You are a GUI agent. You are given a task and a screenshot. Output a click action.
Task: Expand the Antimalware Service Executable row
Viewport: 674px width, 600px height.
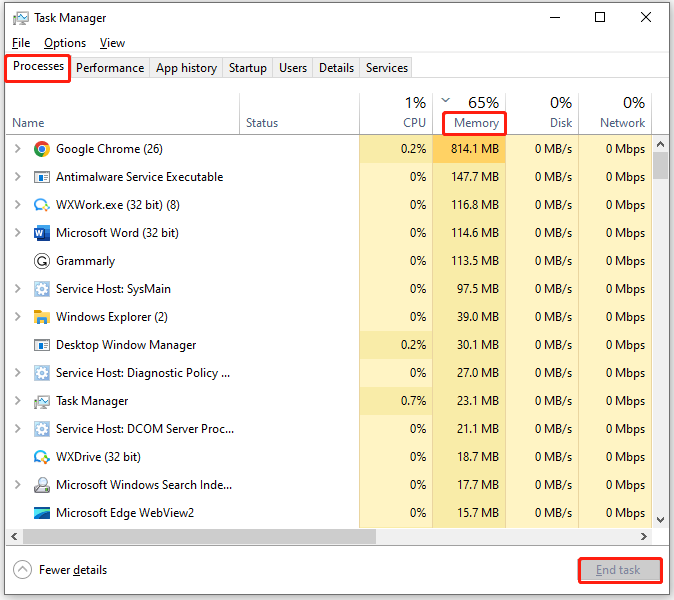(x=18, y=177)
